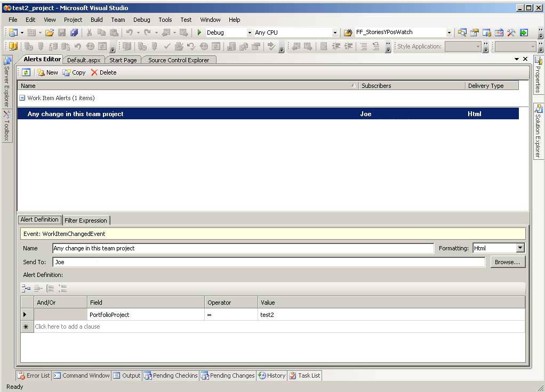Click the test2 value cell
545x392 pixels.
[391, 315]
